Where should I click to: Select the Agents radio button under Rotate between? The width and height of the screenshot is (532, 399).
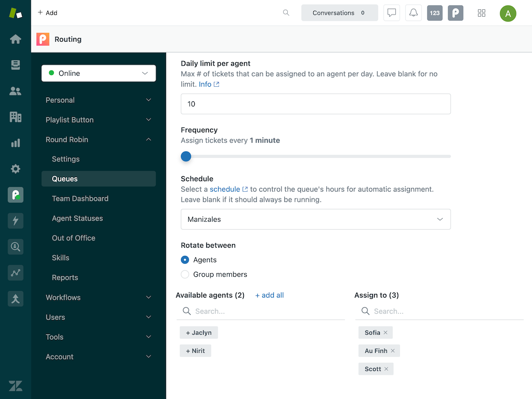[185, 260]
